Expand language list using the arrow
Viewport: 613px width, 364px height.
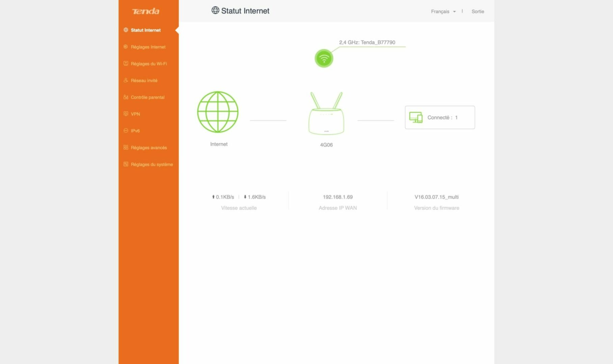(454, 12)
